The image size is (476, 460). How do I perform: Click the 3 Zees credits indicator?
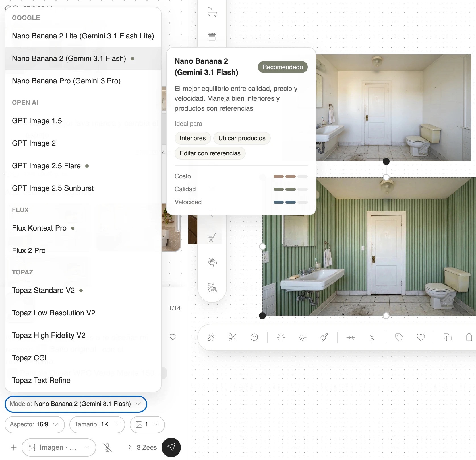pyautogui.click(x=142, y=447)
